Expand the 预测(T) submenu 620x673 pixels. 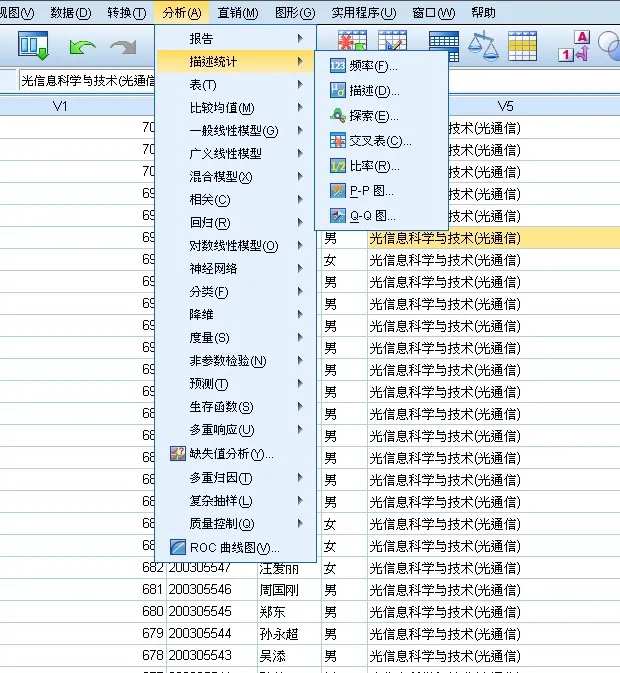(236, 384)
